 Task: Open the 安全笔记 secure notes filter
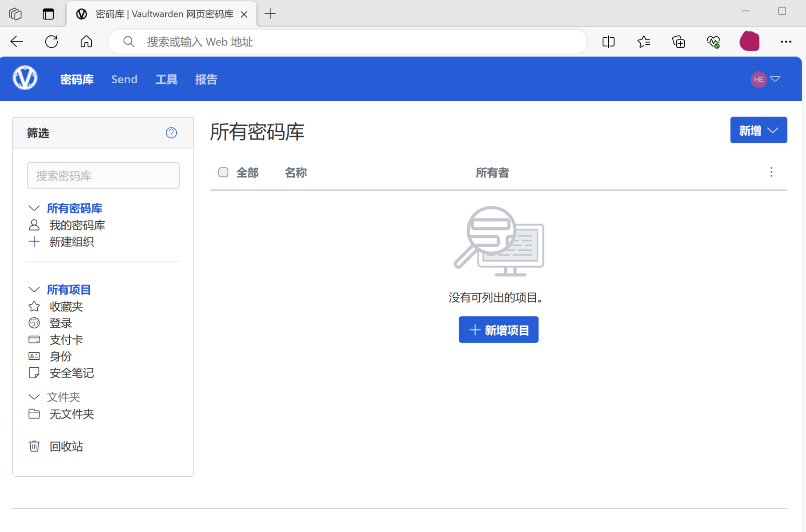coord(71,373)
